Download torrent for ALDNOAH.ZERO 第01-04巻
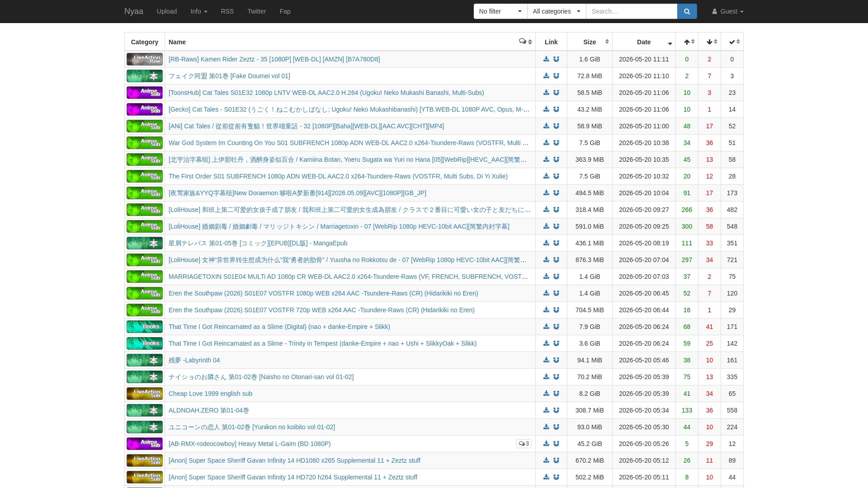Viewport: 868px width, 488px height. tap(546, 410)
